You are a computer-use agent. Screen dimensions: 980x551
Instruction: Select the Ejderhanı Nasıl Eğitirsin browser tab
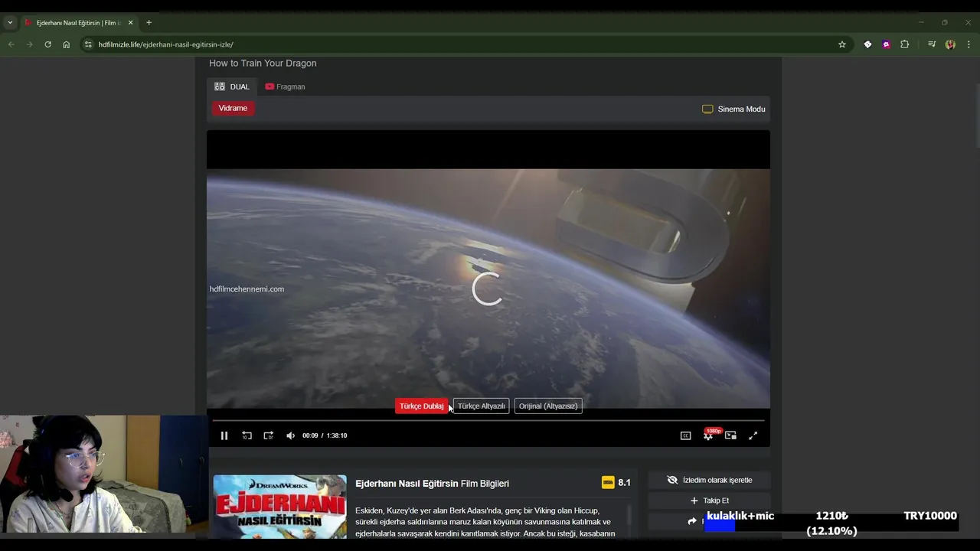click(79, 23)
